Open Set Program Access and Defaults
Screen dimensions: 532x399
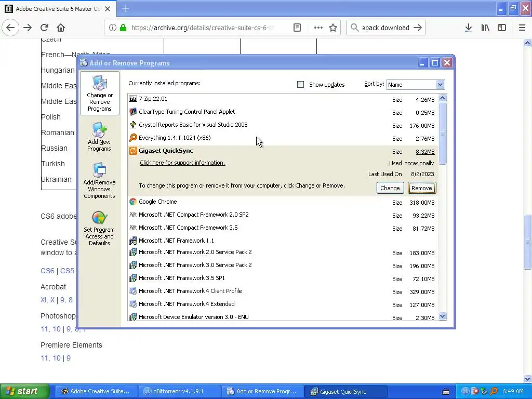(x=99, y=229)
